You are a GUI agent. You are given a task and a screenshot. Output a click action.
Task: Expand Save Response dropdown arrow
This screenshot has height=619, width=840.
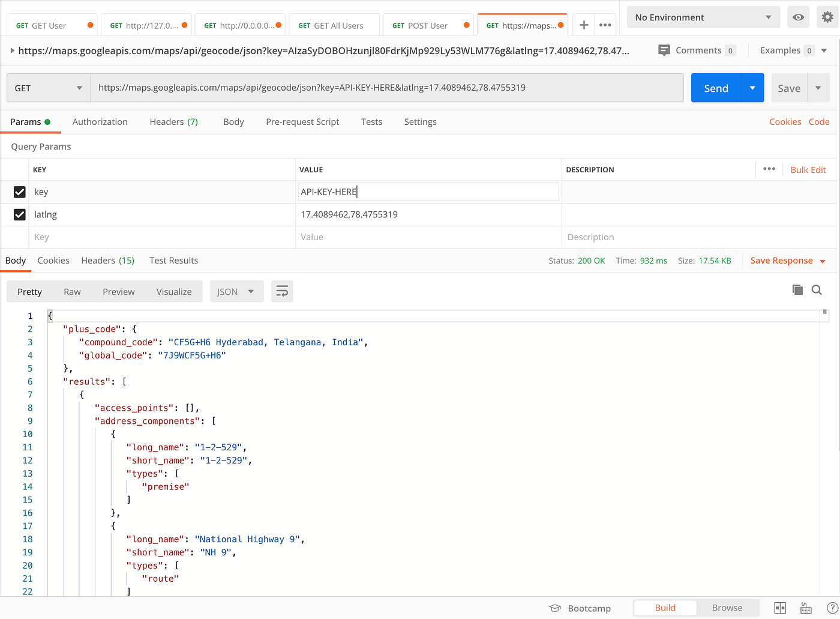point(822,261)
